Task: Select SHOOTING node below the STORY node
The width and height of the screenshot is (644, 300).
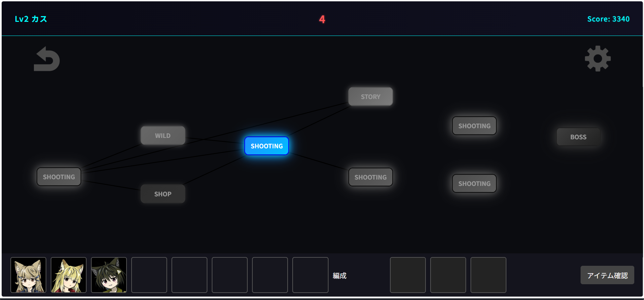Action: (370, 177)
